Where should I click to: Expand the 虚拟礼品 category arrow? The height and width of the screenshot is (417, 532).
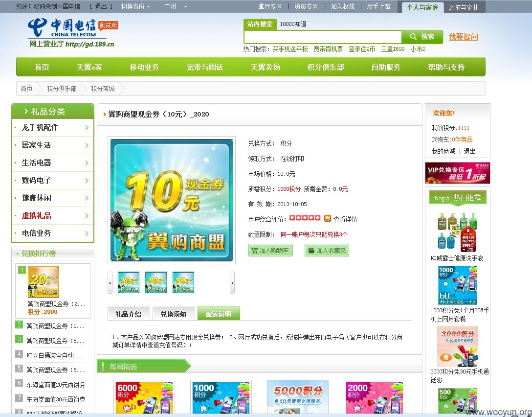point(87,216)
